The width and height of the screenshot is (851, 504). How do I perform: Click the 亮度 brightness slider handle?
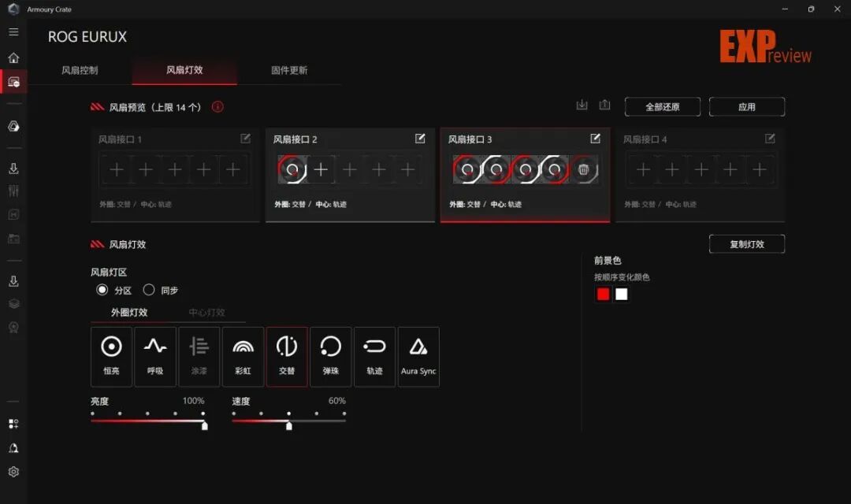point(205,426)
